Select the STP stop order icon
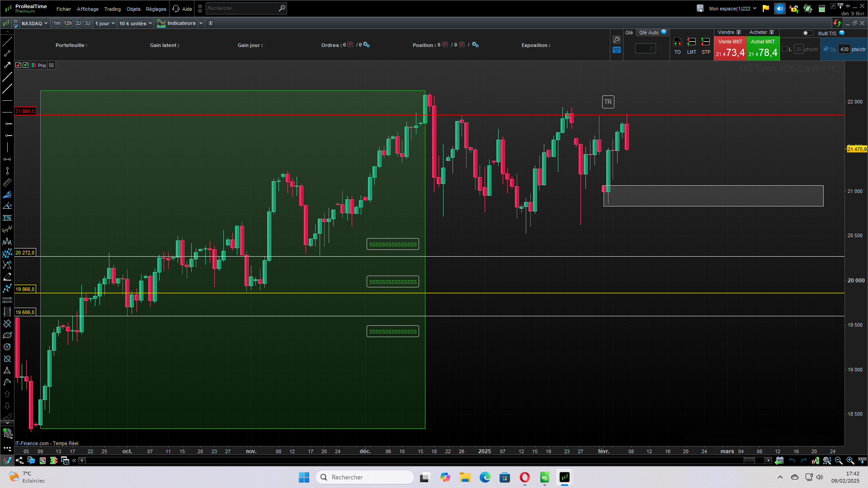The image size is (868, 488). pyautogui.click(x=705, y=42)
